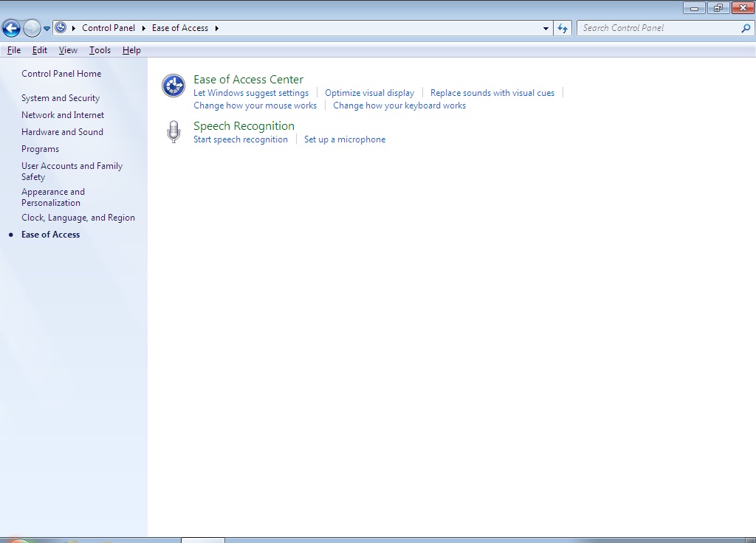Select Control Panel in address breadcrumb

click(x=109, y=28)
